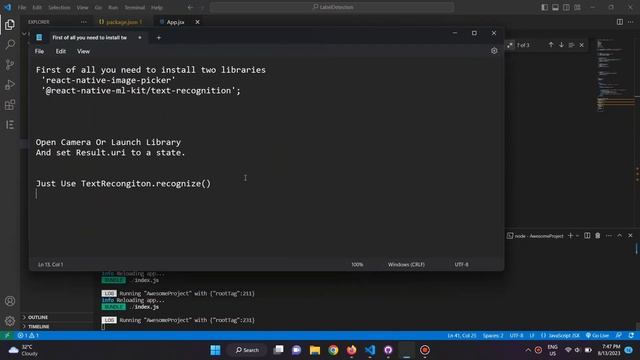
Task: Open Source Control view in VS Code
Action: click(x=10, y=64)
